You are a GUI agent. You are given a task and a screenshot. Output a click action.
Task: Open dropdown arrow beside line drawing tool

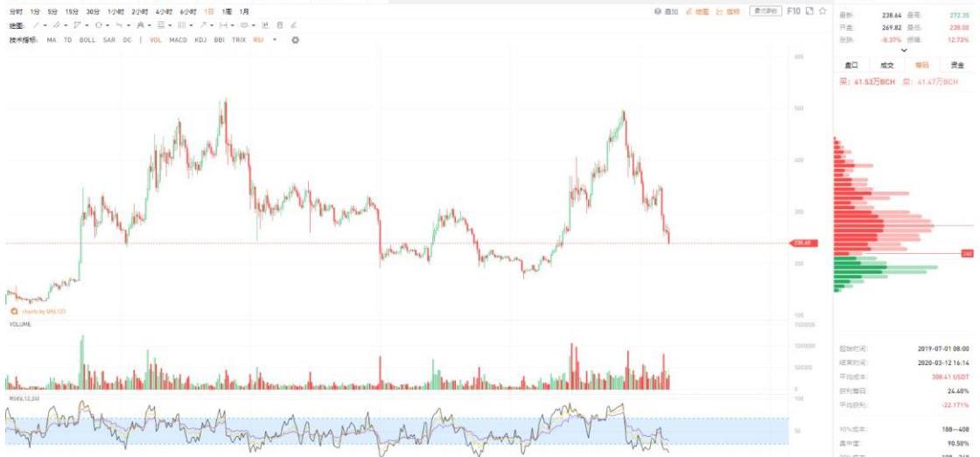45,25
